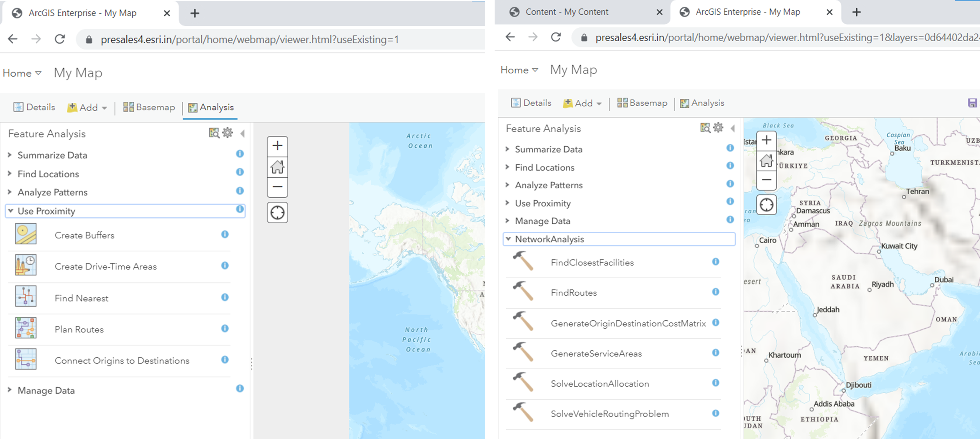Open the Plan Routes tool
The image size is (980, 439).
79,329
